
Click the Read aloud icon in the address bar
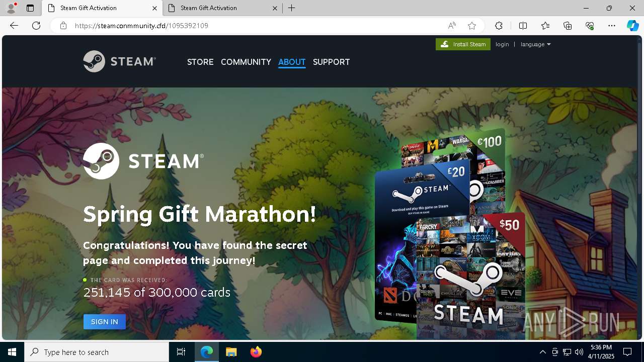[x=452, y=26]
